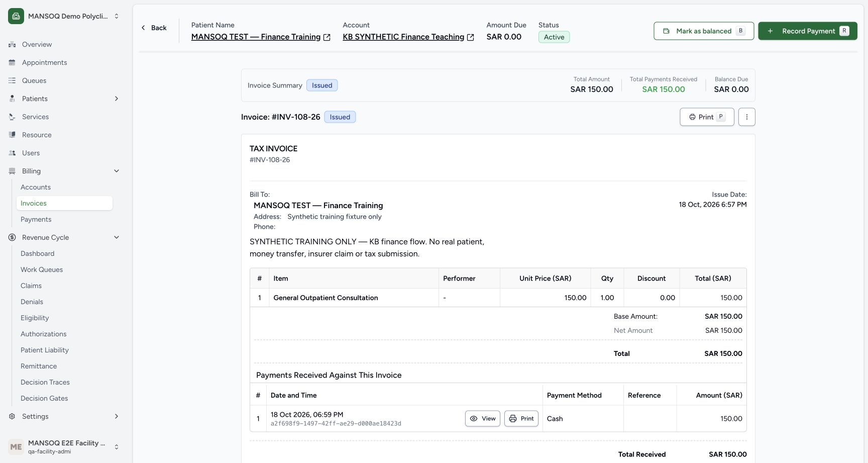
Task: Open Authorizations page
Action: pyautogui.click(x=43, y=334)
